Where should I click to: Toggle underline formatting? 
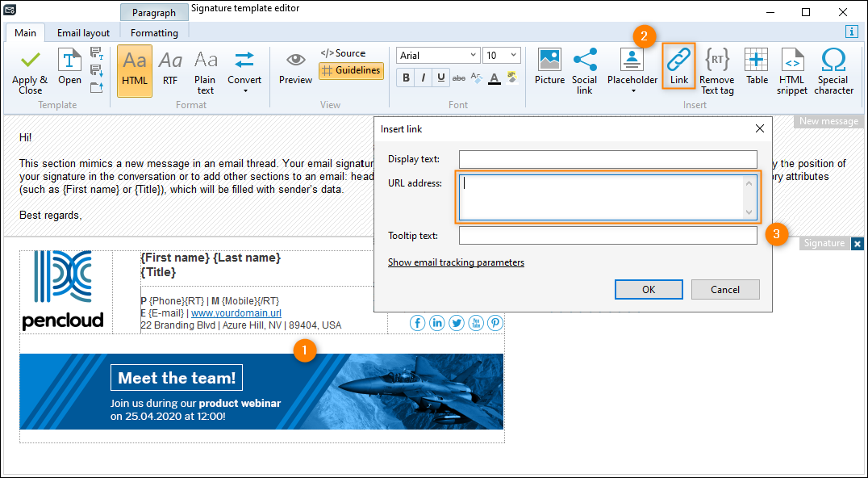(440, 78)
